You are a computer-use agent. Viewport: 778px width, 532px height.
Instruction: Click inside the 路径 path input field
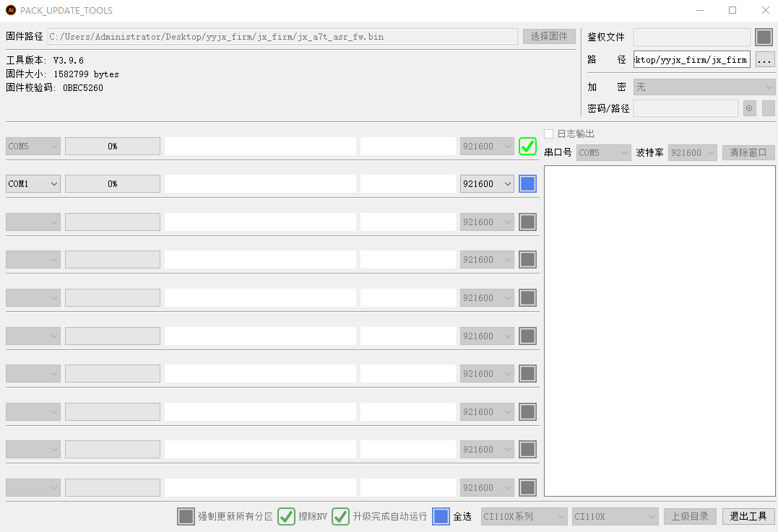[691, 59]
